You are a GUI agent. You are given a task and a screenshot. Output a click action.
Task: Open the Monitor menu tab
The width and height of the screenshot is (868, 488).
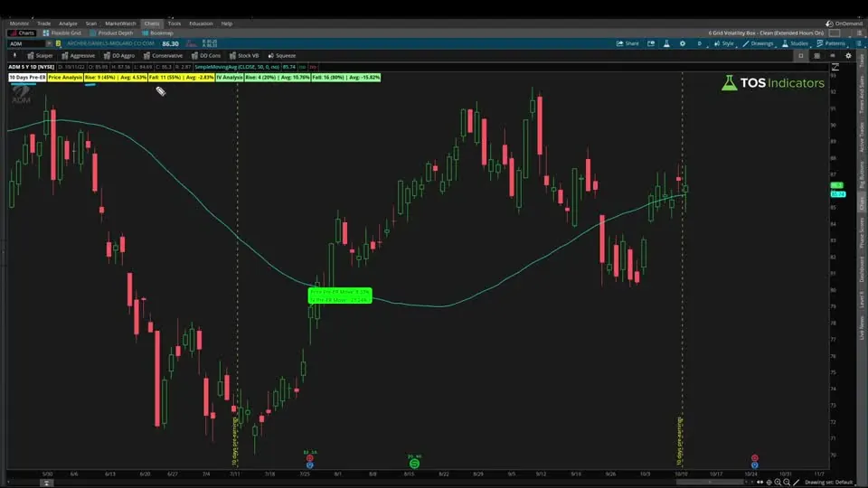[x=19, y=23]
